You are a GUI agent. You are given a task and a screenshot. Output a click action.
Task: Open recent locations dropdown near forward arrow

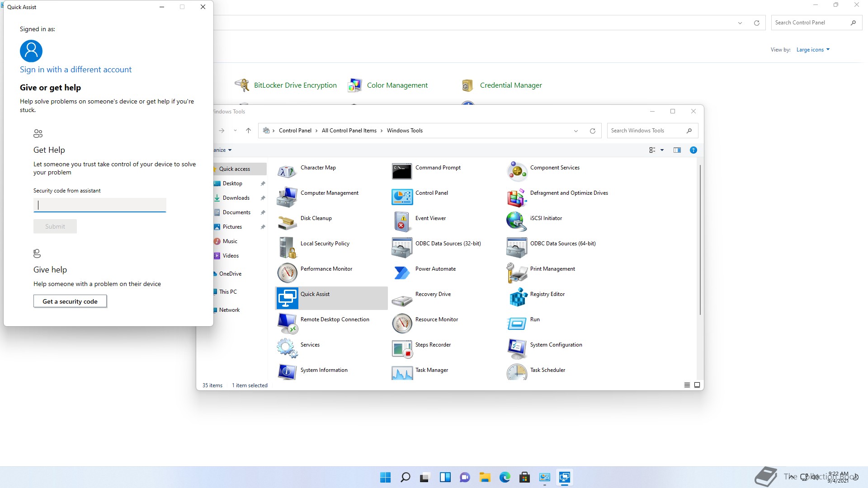tap(235, 131)
